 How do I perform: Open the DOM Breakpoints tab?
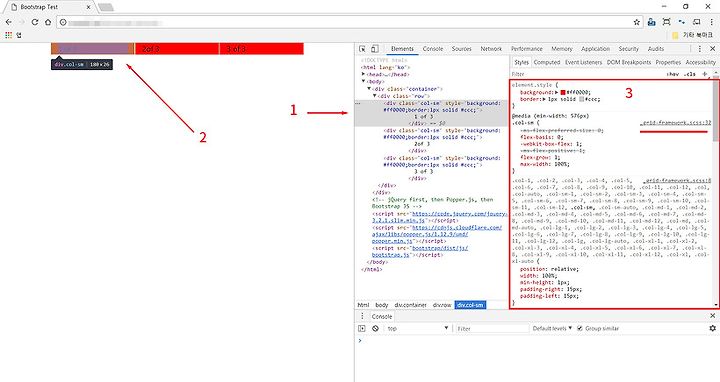(629, 62)
